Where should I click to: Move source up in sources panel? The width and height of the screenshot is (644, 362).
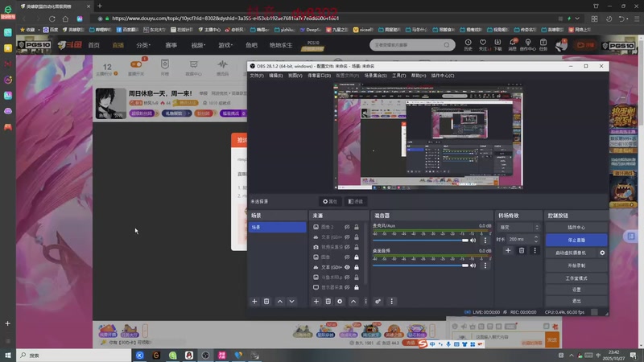(353, 301)
